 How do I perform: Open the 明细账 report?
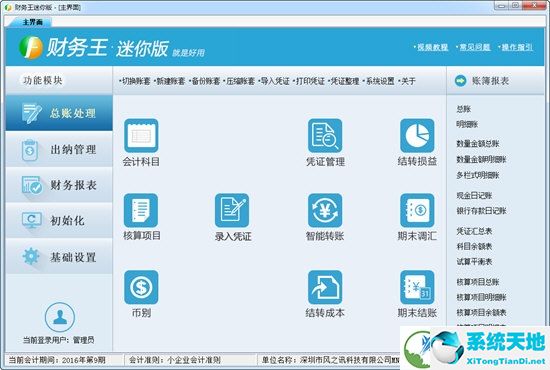coord(467,124)
